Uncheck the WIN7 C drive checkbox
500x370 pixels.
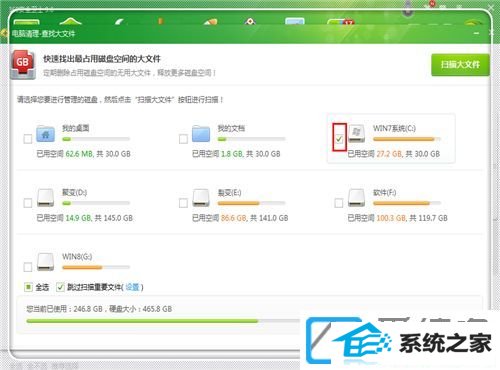(339, 139)
